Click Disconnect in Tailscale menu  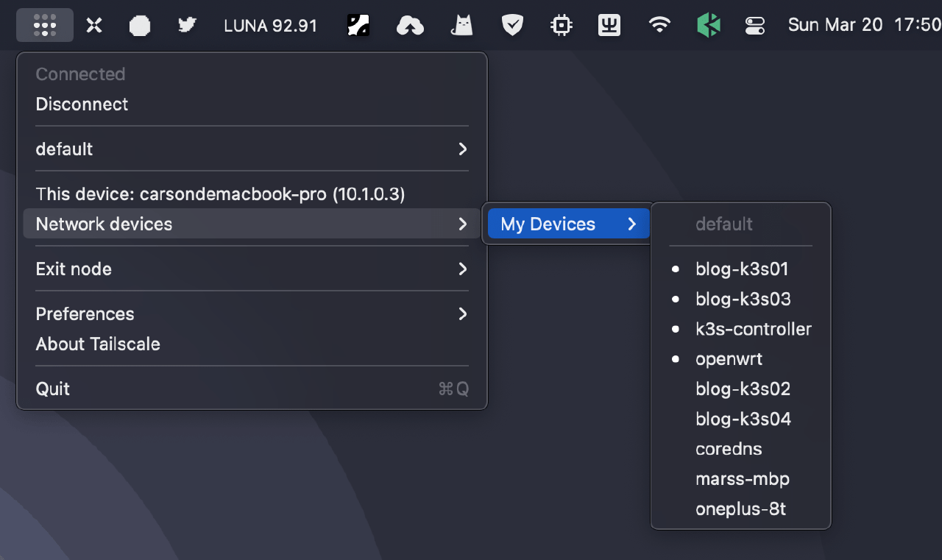82,104
